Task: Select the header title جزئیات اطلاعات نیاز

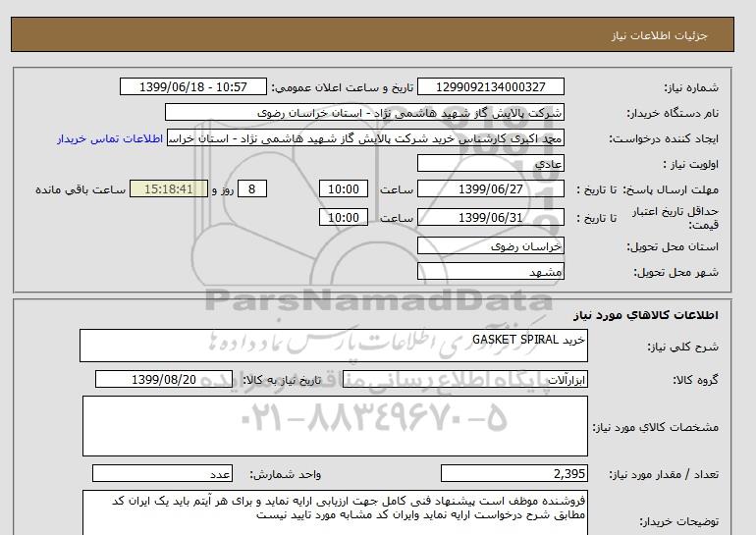Action: [659, 35]
